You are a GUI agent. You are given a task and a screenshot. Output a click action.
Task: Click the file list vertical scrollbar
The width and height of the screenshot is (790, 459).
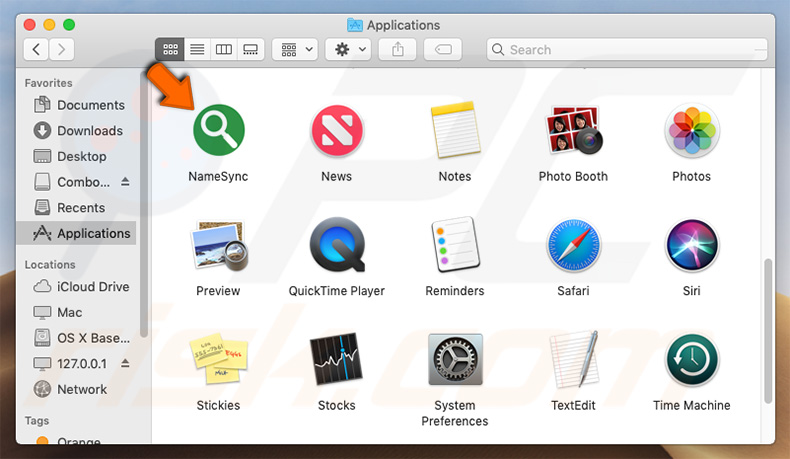[x=768, y=331]
